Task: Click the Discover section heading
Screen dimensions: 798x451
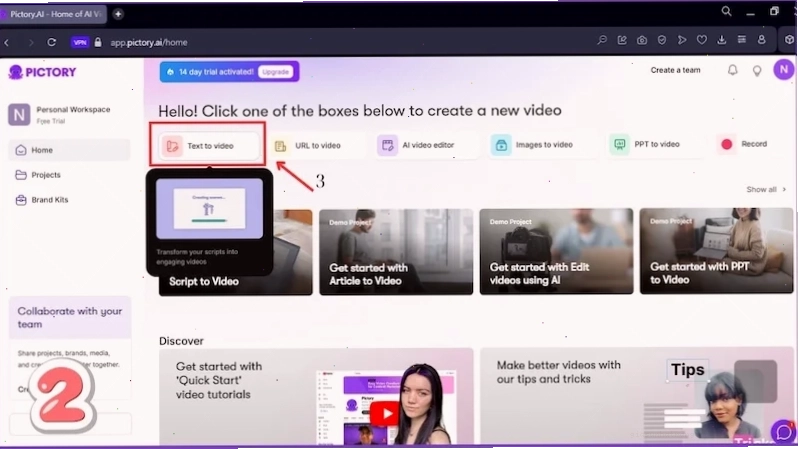Action: pyautogui.click(x=181, y=341)
